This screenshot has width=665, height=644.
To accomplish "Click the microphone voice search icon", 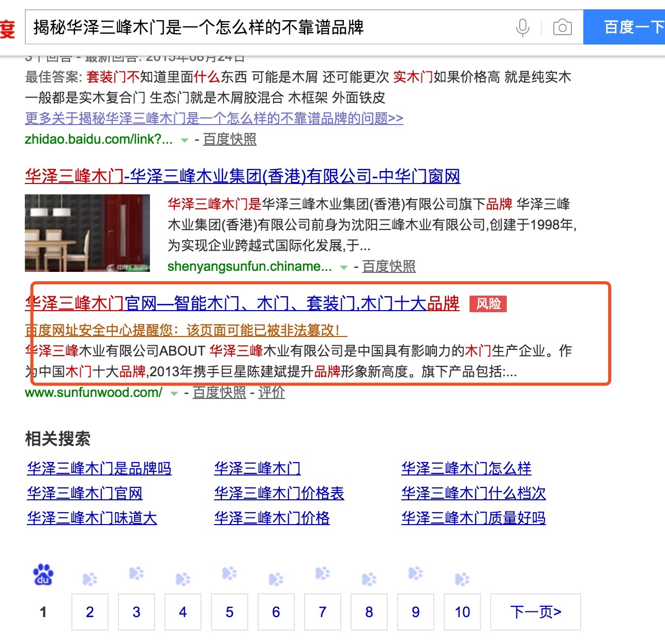I will click(523, 27).
